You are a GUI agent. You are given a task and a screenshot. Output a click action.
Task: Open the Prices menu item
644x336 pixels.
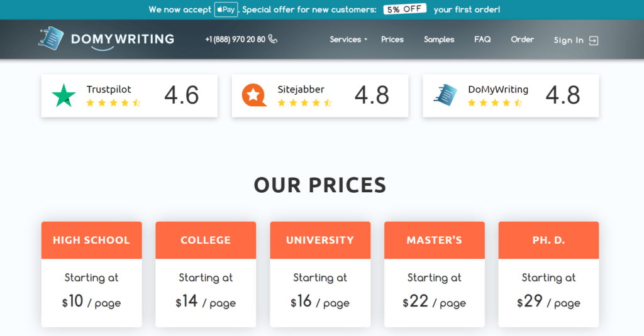[x=392, y=40]
